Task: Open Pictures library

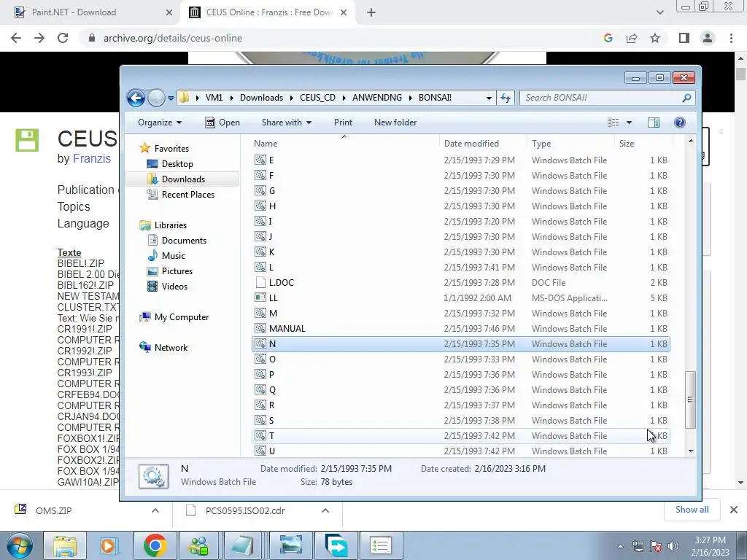Action: coord(177,271)
